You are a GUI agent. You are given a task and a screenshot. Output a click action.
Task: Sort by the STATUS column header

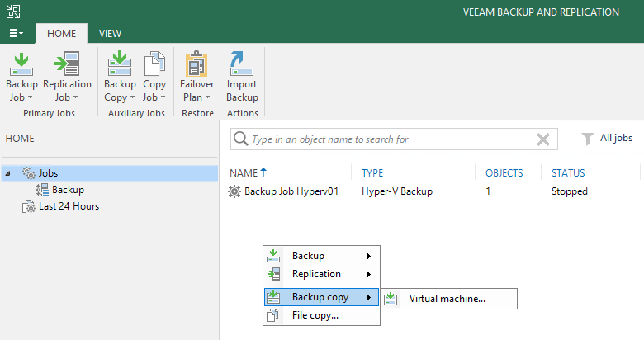(x=568, y=172)
